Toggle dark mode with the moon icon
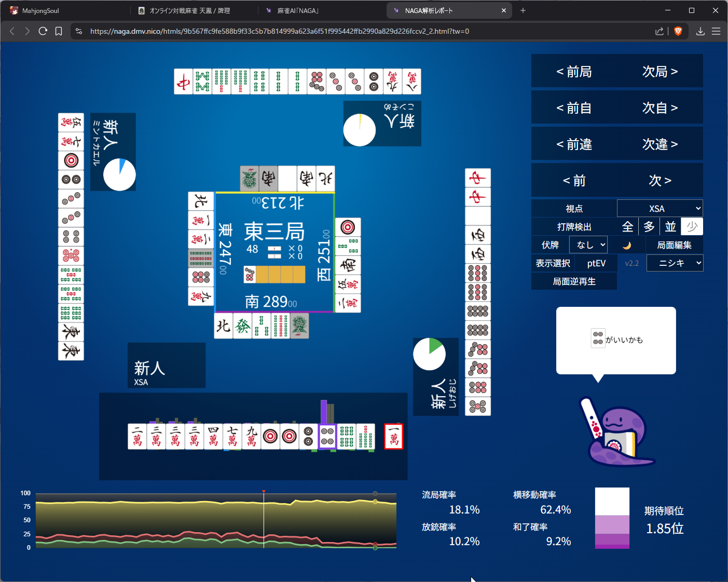 coord(626,245)
